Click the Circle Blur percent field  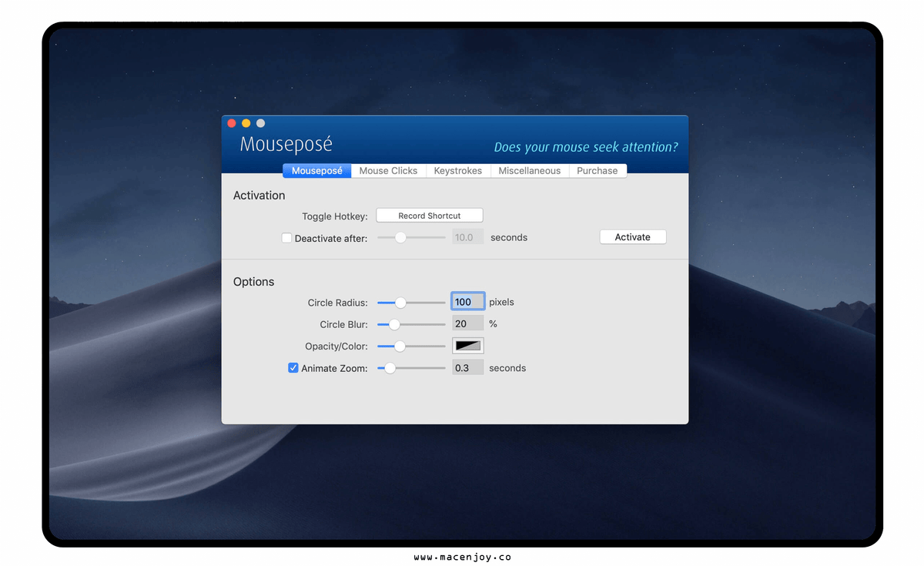tap(468, 323)
